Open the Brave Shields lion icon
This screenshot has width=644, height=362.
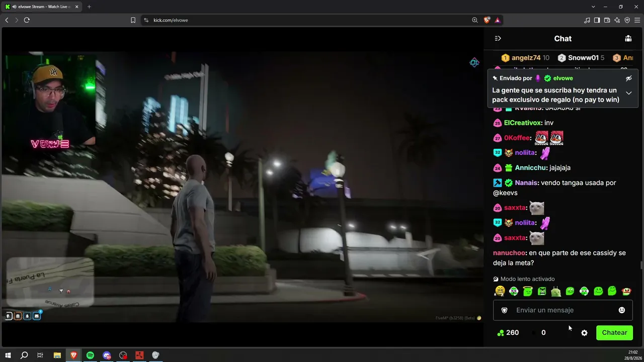tap(487, 20)
